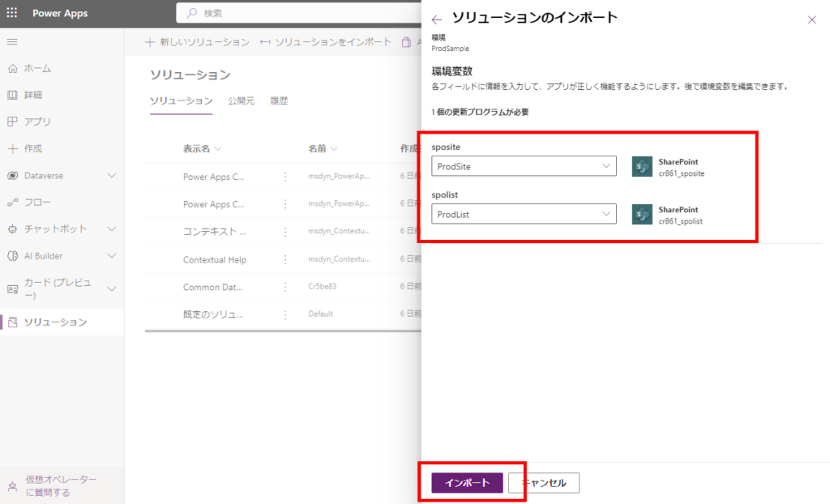This screenshot has width=830, height=504.
Task: Click the plus icon of 新しいソリューション
Action: click(150, 42)
